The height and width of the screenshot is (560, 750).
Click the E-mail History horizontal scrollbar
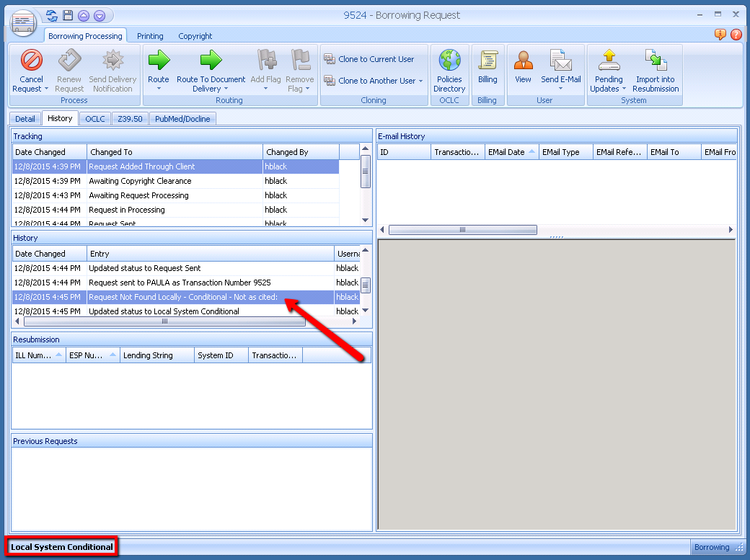(463, 230)
